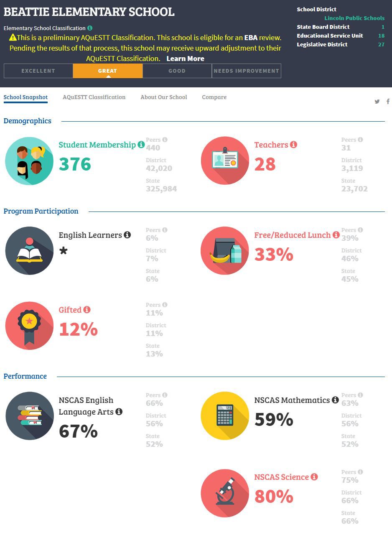Click the Twitter share icon

coord(377,102)
